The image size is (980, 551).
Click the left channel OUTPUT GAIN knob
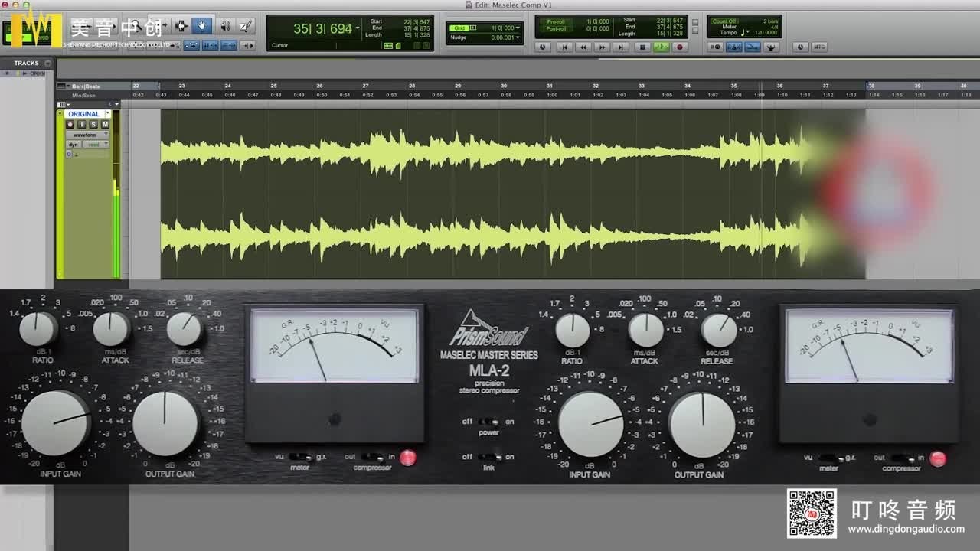click(x=165, y=423)
